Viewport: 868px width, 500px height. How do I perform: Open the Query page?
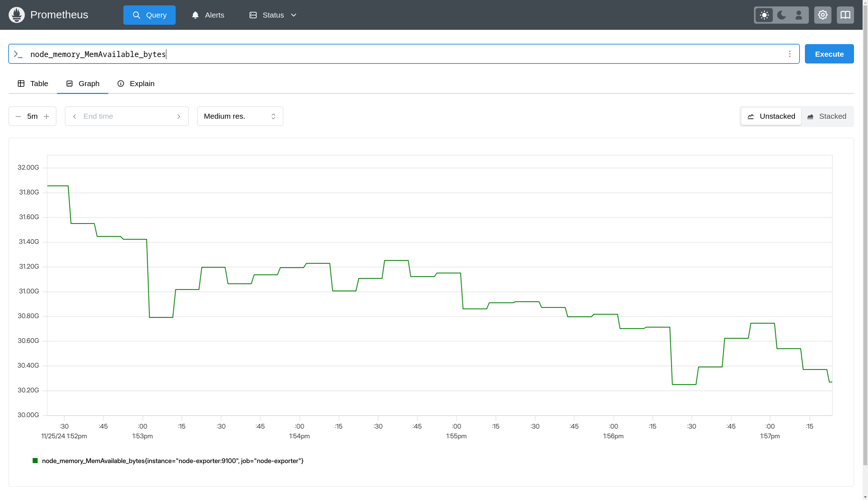coord(149,15)
